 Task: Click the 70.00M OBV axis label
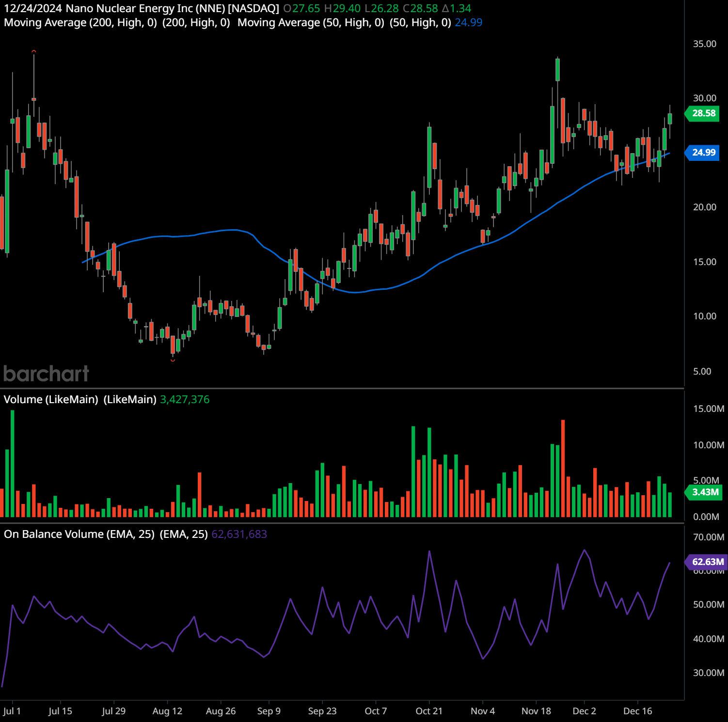click(709, 537)
